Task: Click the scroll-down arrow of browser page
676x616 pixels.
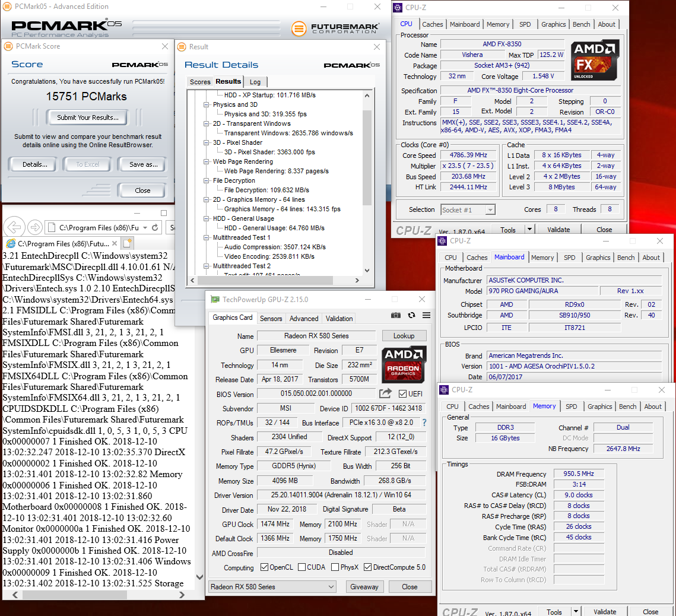Action: pos(199,577)
